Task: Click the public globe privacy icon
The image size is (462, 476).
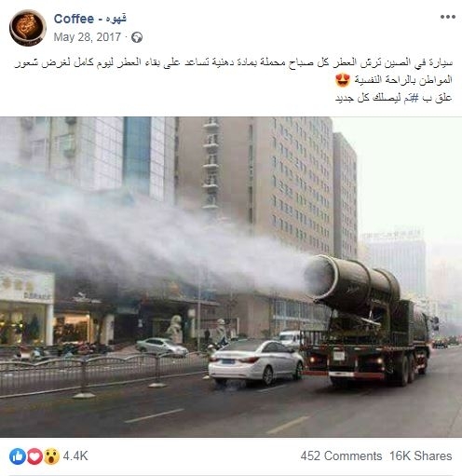Action: 137,37
